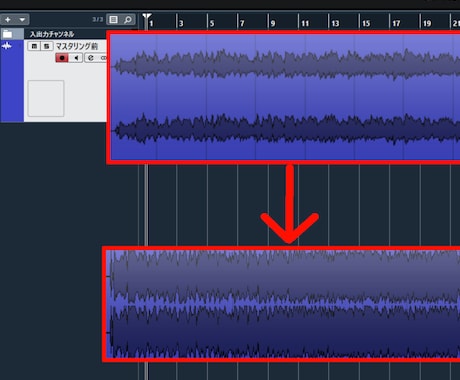Click the audio track waveform icon

coord(7,46)
